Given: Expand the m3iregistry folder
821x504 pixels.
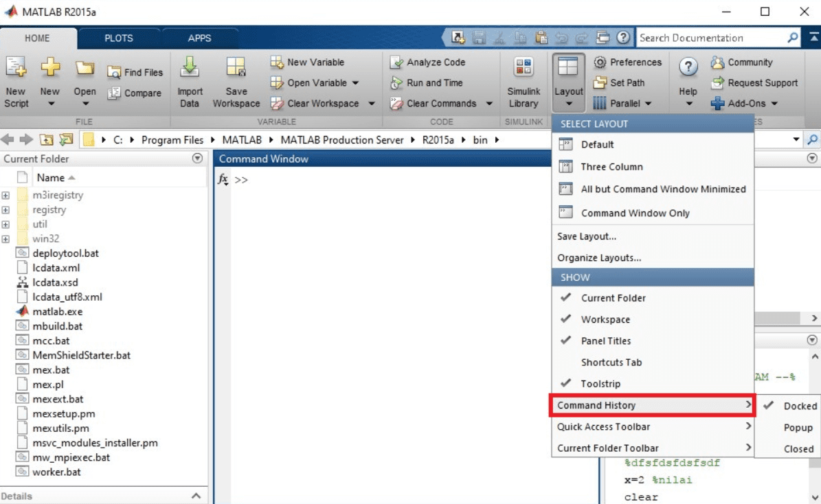Looking at the screenshot, I should coord(5,195).
